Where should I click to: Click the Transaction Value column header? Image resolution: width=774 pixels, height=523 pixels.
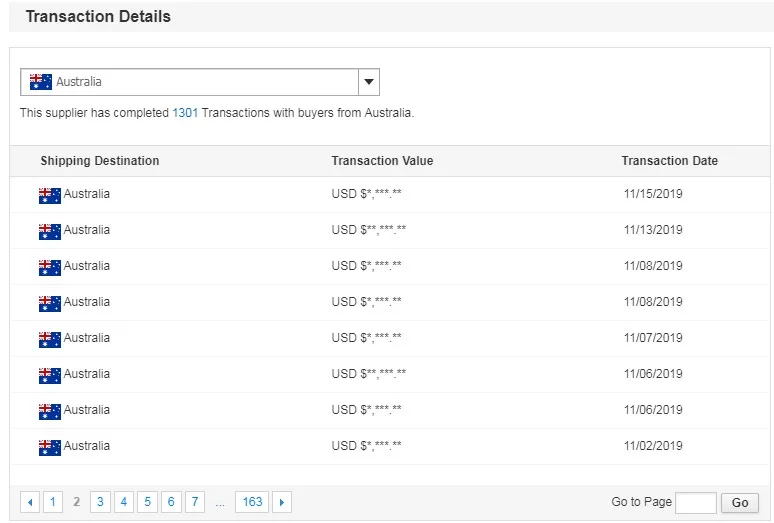click(382, 161)
